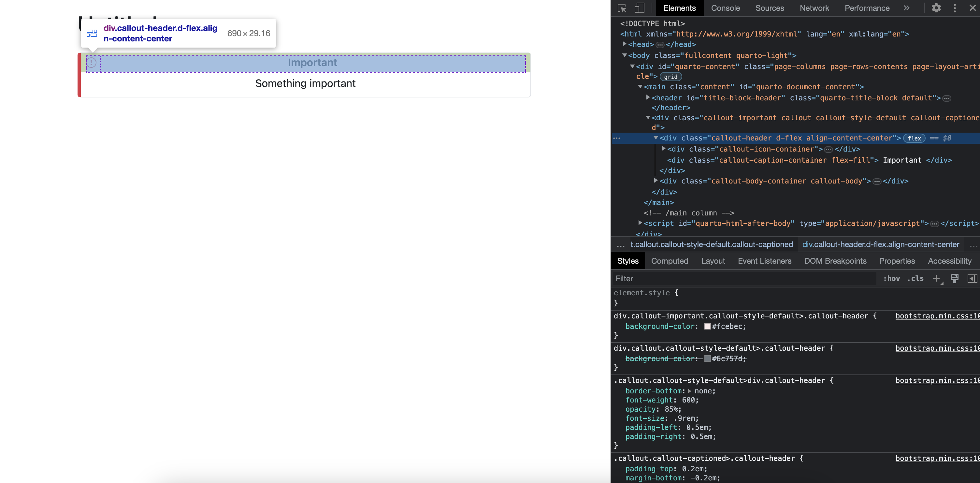Expand the callout-body-container div
The width and height of the screenshot is (980, 483).
coord(656,181)
